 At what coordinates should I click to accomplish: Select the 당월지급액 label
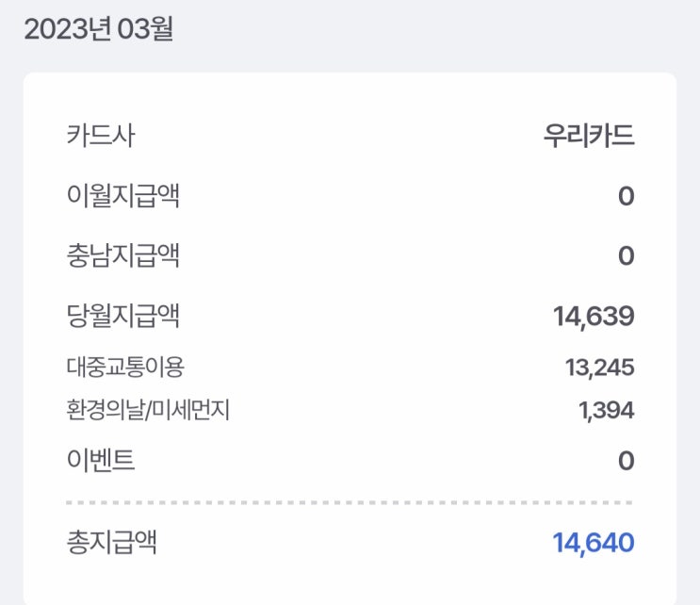(123, 316)
